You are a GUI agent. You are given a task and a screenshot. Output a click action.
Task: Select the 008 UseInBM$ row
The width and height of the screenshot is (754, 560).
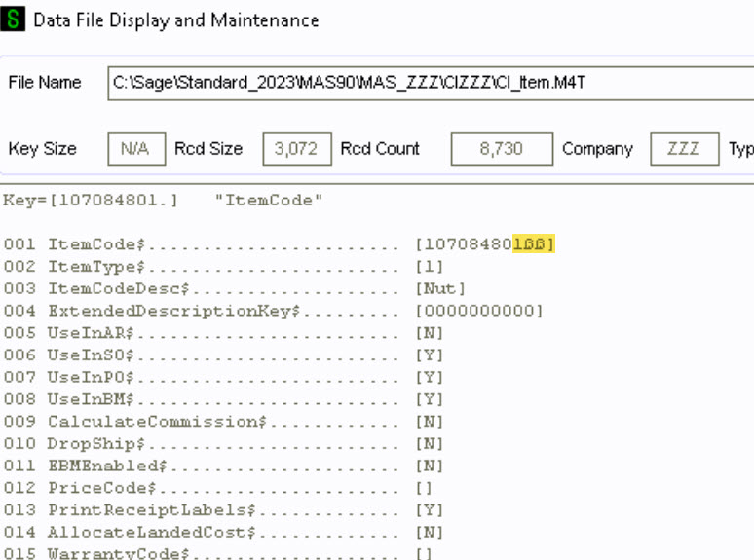(223, 399)
